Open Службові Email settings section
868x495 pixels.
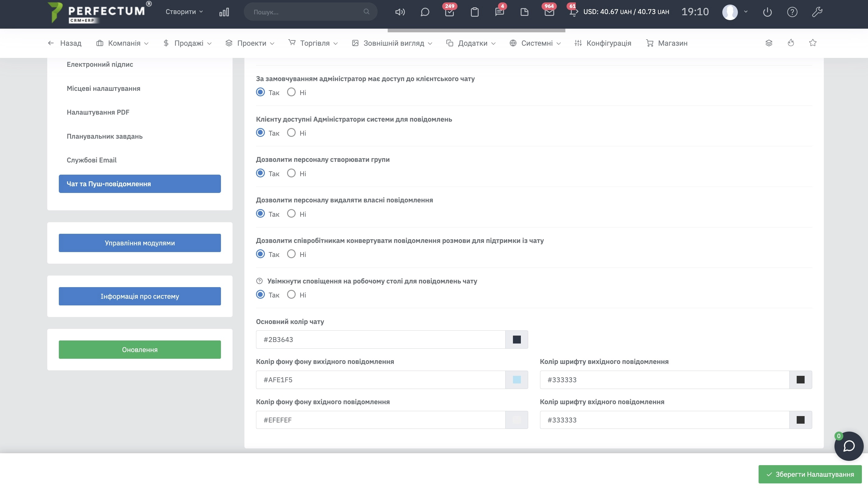coord(91,160)
